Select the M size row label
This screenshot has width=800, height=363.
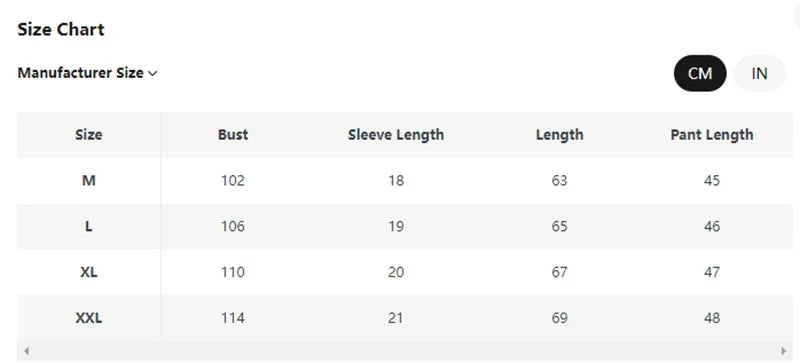pos(89,181)
